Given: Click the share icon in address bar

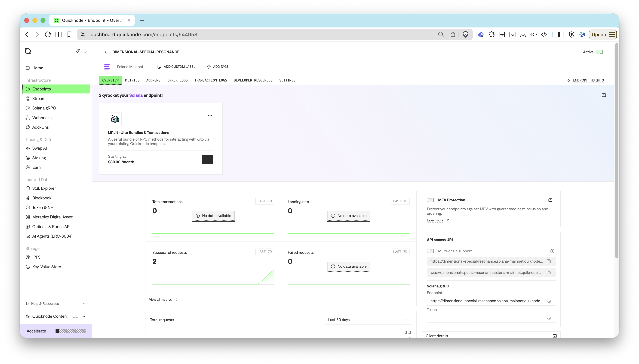Looking at the screenshot, I should (453, 34).
